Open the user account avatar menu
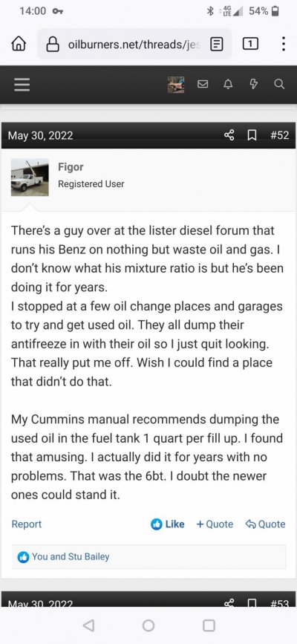The width and height of the screenshot is (297, 644). (176, 84)
